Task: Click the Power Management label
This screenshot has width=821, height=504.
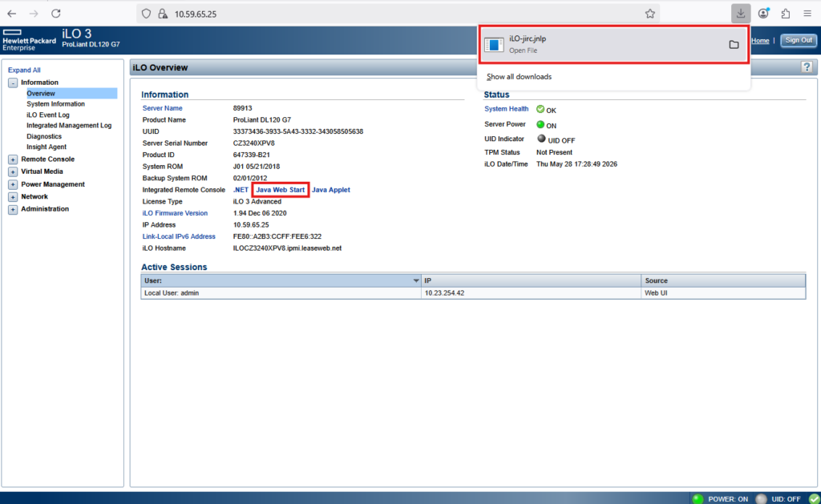Action: coord(53,184)
